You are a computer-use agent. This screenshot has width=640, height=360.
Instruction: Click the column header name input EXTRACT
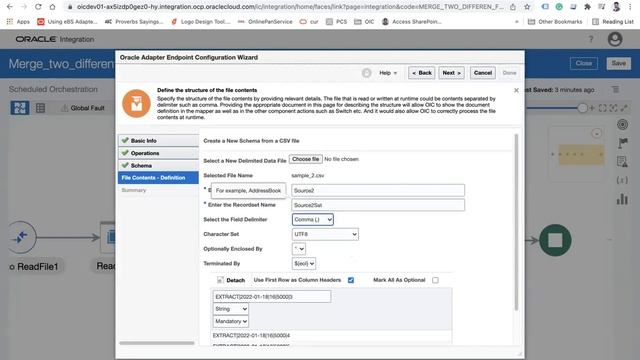tap(272, 297)
